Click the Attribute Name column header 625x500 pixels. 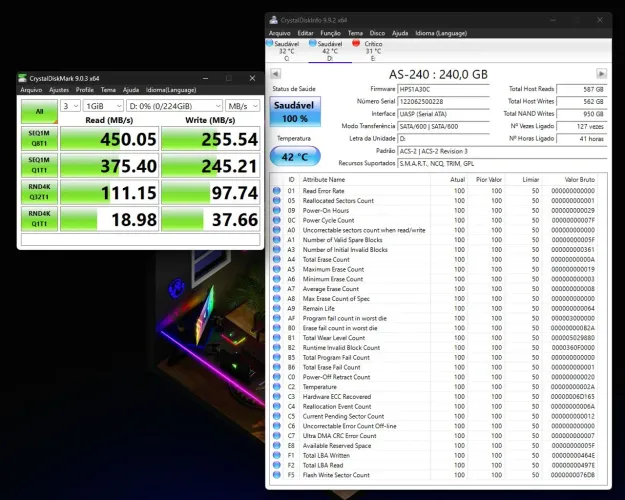324,179
